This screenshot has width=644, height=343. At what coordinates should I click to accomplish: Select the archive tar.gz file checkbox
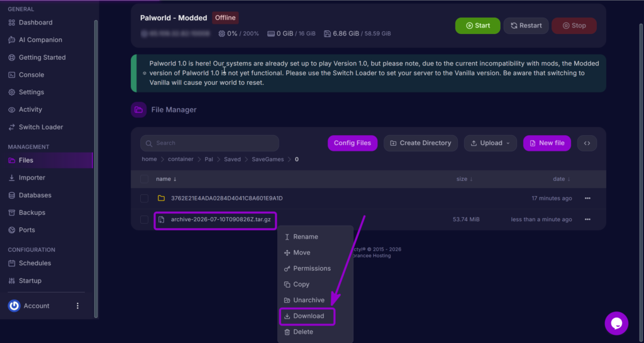click(x=144, y=219)
